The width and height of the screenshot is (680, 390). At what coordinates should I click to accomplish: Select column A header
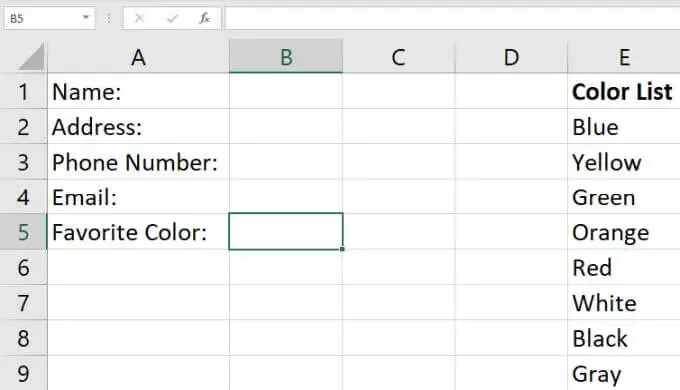click(x=138, y=57)
